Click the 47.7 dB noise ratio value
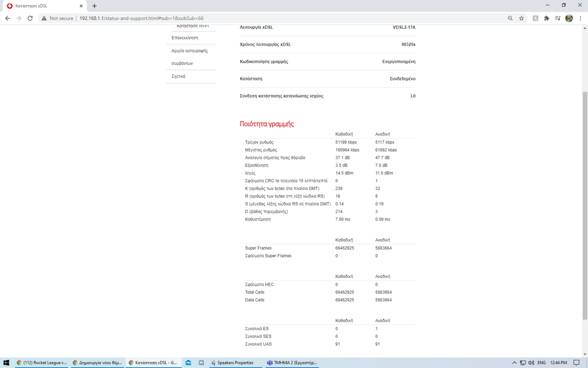Image resolution: width=588 pixels, height=368 pixels. pyautogui.click(x=382, y=158)
